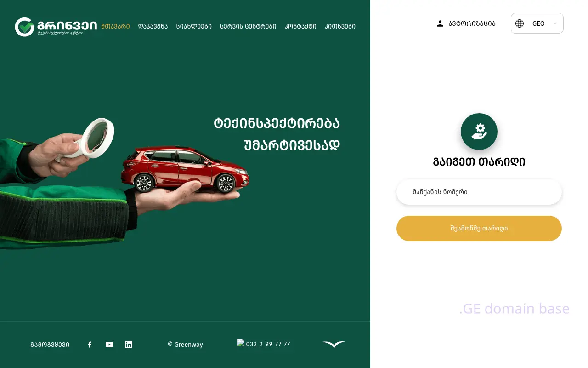The width and height of the screenshot is (588, 368).
Task: Go to the მთავარი menu item
Action: coord(115,26)
